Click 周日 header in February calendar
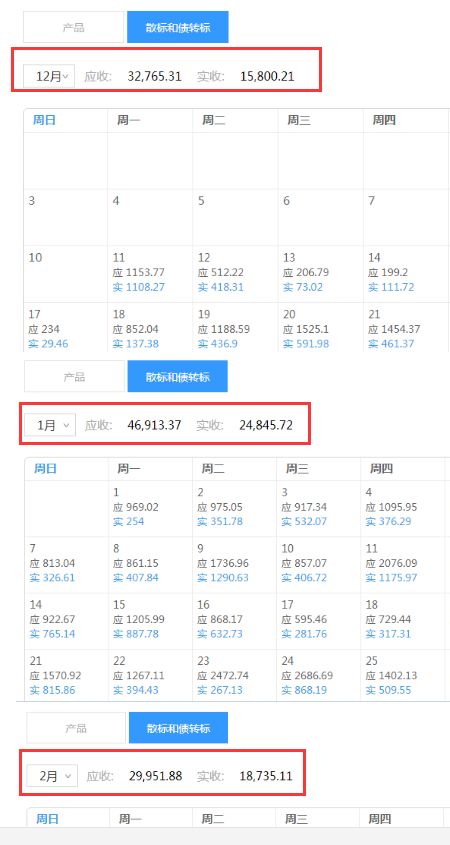Image resolution: width=450 pixels, height=845 pixels. [x=47, y=819]
